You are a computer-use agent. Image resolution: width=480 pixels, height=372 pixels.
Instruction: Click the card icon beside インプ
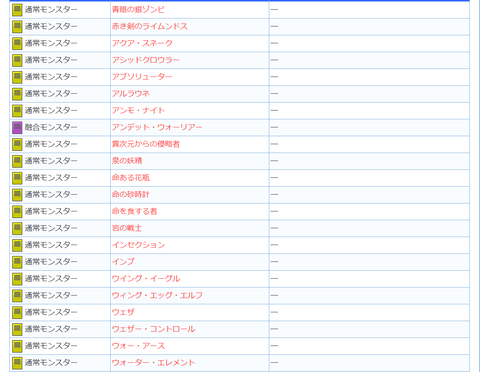pyautogui.click(x=17, y=262)
